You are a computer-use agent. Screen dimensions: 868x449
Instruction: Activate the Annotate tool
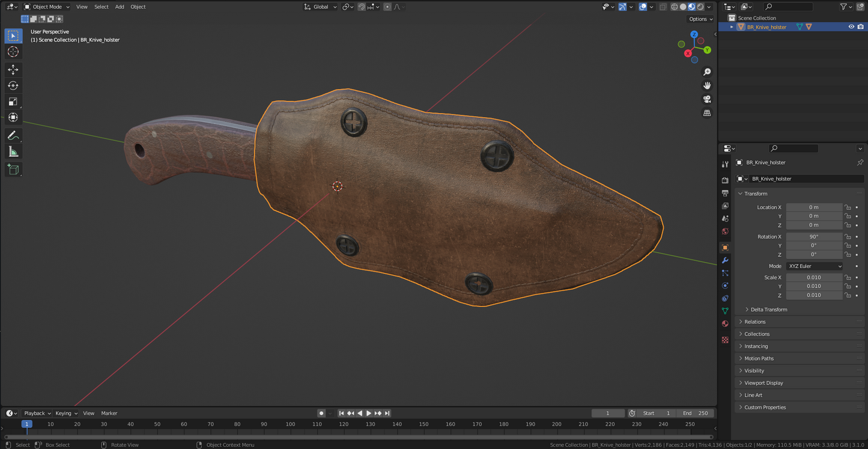tap(13, 136)
